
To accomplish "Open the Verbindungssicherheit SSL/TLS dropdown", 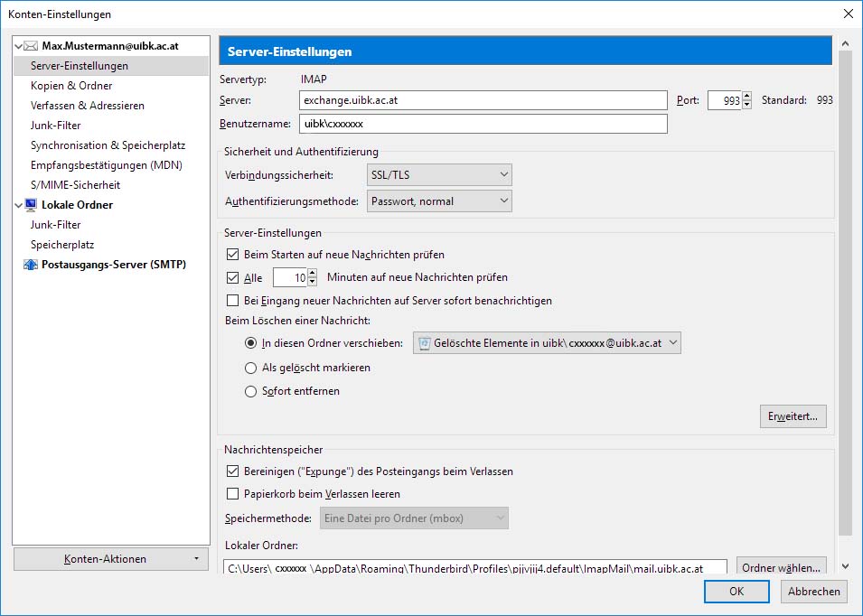I will point(439,174).
